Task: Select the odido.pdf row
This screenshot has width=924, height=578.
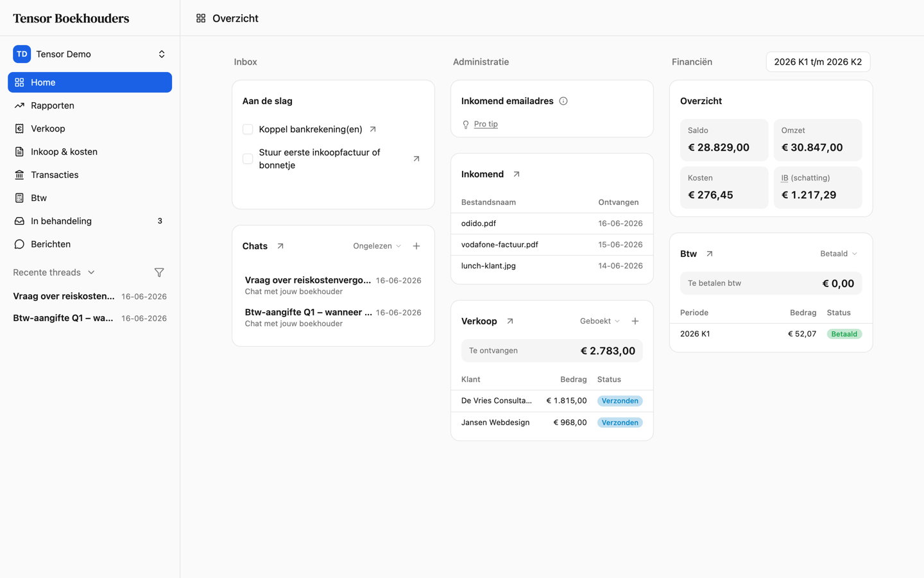Action: point(552,223)
